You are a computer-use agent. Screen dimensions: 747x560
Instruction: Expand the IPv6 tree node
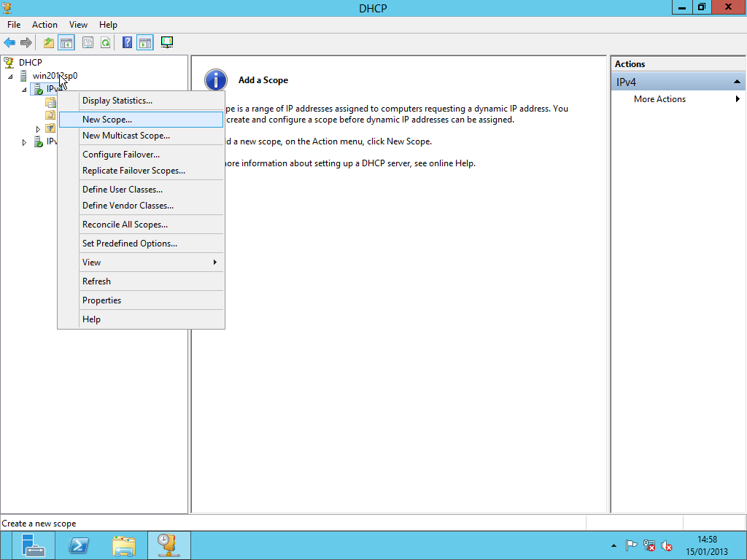(24, 143)
